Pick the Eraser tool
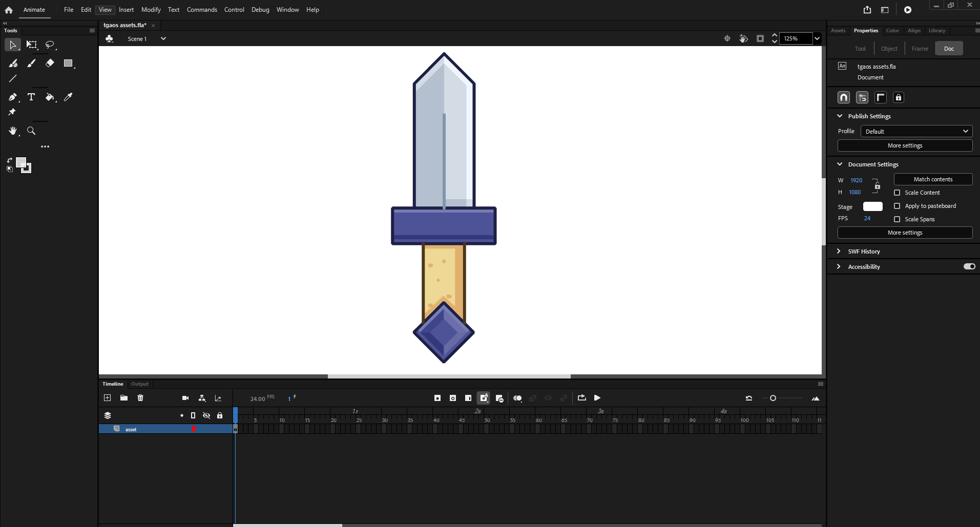The image size is (980, 527). (x=50, y=63)
